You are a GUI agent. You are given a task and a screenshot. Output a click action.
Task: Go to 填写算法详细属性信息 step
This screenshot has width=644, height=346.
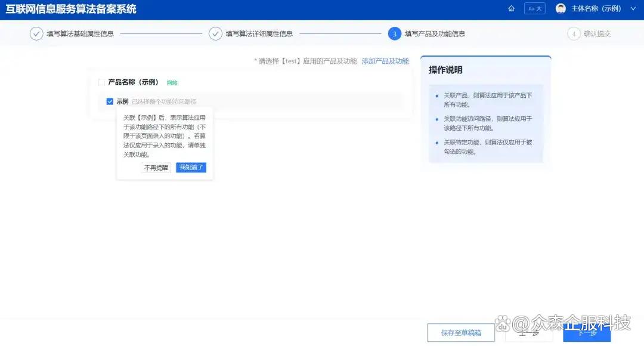[x=259, y=33]
